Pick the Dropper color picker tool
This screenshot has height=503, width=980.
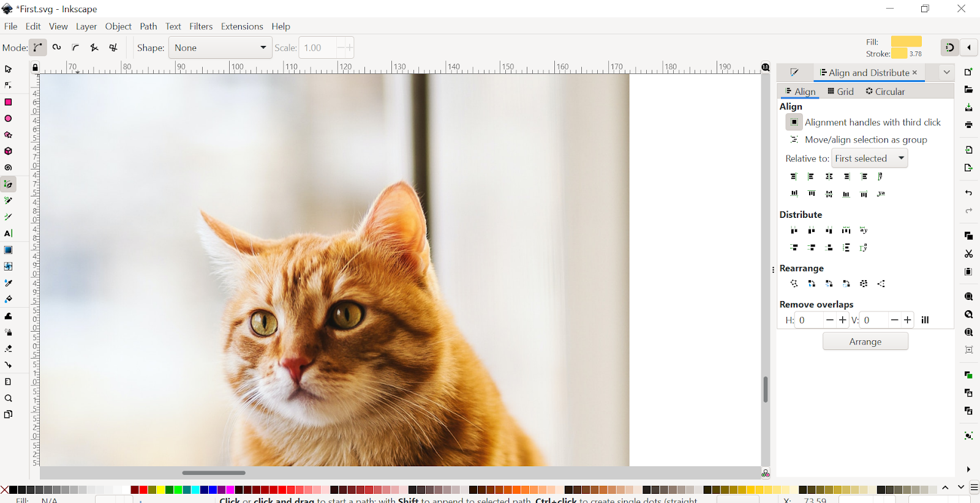pos(9,283)
